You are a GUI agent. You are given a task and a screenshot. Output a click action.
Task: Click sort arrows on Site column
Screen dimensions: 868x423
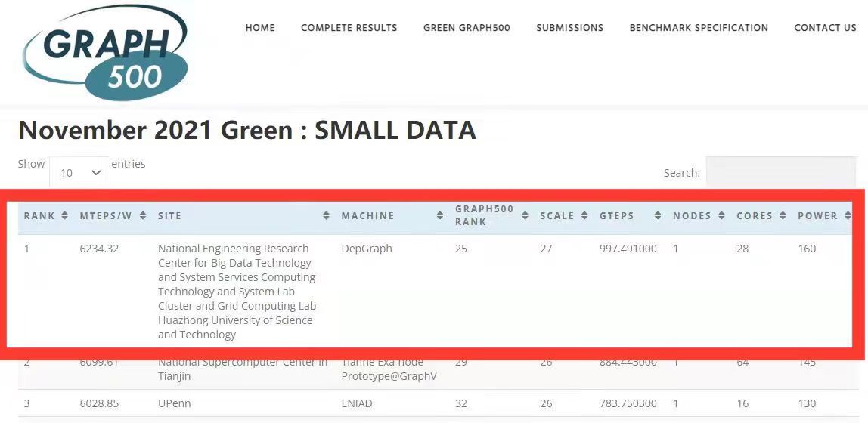326,216
